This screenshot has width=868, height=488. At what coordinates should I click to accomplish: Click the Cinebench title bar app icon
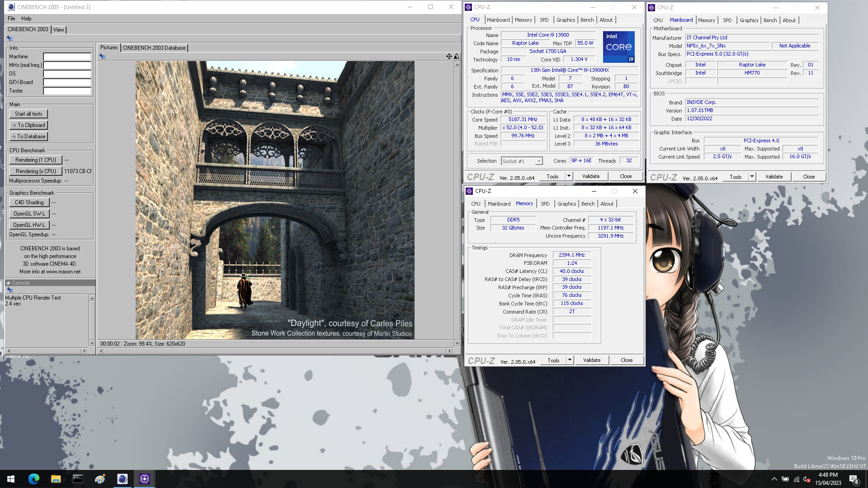click(11, 7)
